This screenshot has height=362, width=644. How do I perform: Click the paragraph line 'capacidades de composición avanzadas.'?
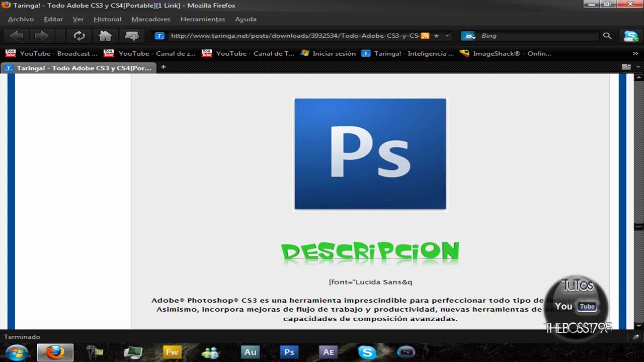point(370,319)
